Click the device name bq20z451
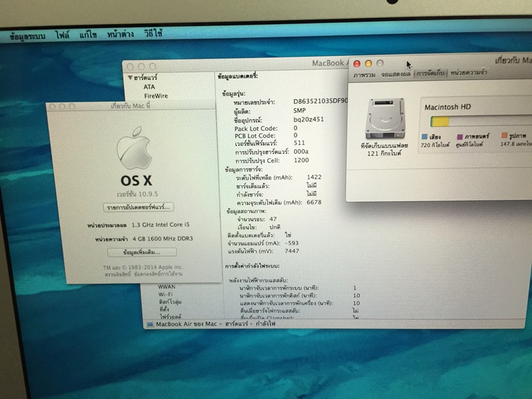The width and height of the screenshot is (532, 399). click(309, 119)
